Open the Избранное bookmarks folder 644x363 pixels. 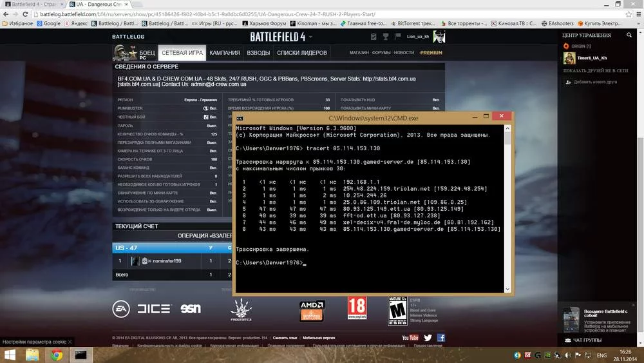17,23
